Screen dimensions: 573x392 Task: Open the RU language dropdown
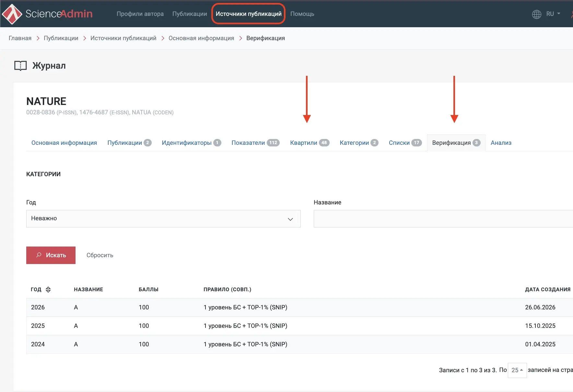pos(553,14)
